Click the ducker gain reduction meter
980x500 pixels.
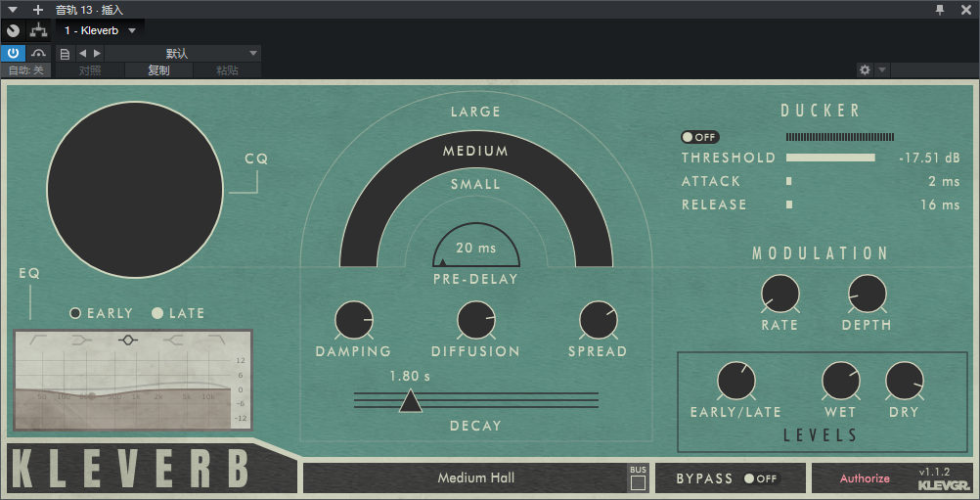(840, 137)
